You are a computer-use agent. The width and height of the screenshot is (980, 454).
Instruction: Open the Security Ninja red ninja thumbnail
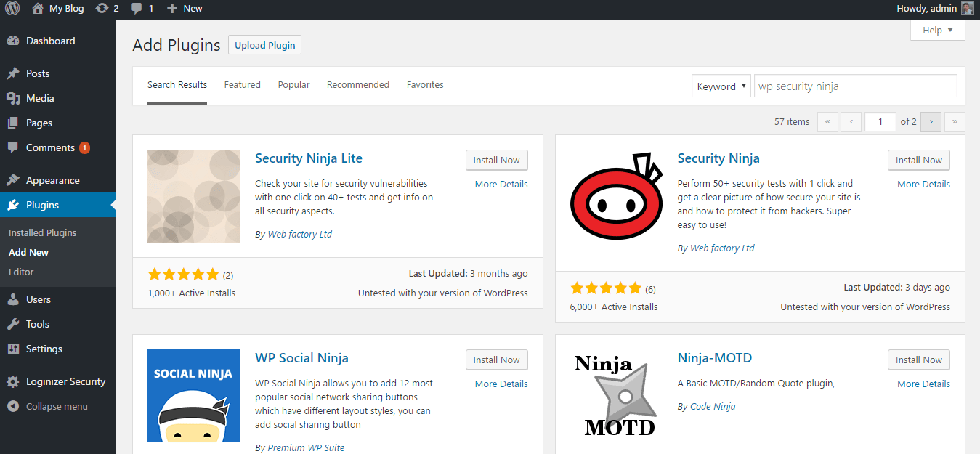617,196
